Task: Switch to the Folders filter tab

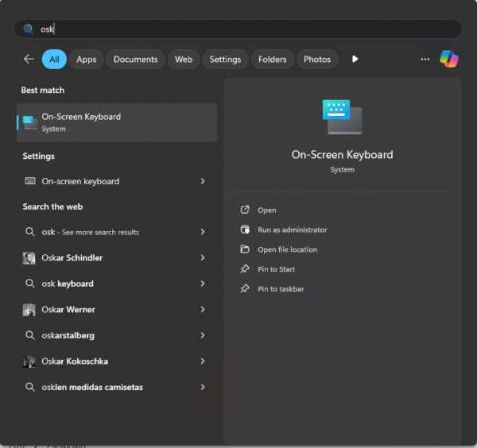Action: (x=272, y=60)
